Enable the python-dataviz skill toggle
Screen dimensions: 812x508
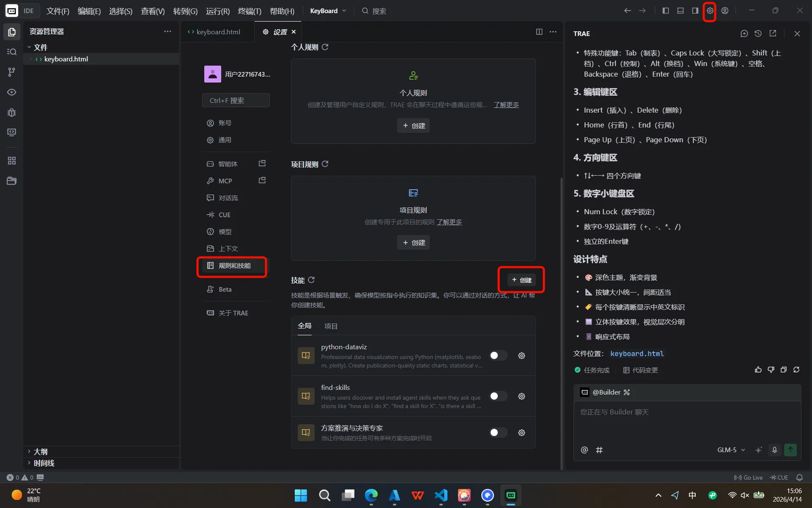pyautogui.click(x=498, y=356)
